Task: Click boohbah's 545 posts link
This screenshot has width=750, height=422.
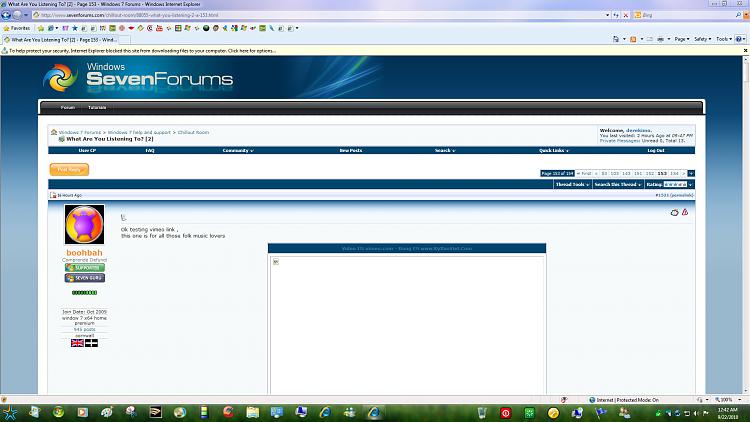Action: 85,330
